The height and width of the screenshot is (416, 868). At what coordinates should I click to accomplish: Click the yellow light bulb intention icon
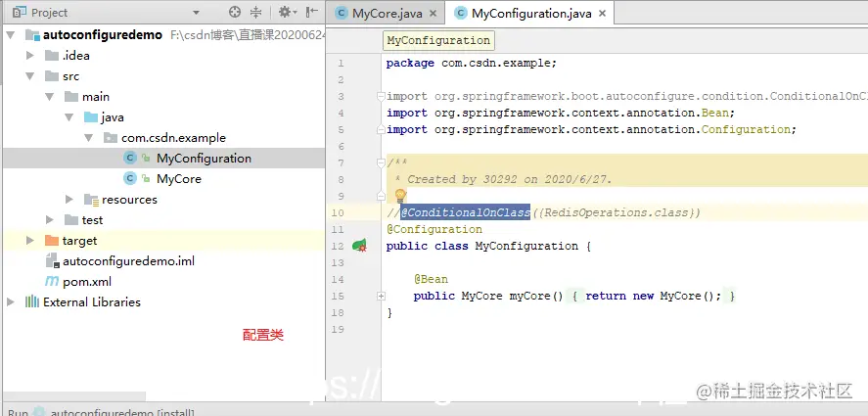tap(399, 196)
